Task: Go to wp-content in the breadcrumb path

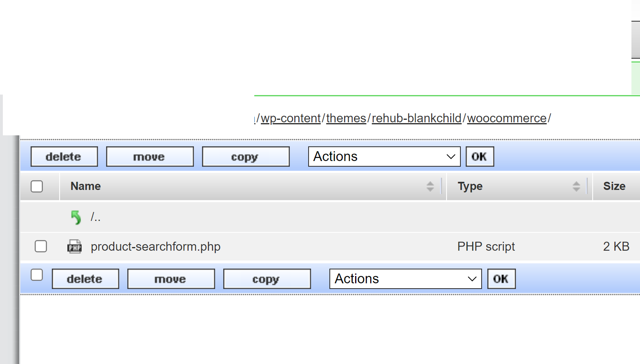Action: pyautogui.click(x=291, y=118)
